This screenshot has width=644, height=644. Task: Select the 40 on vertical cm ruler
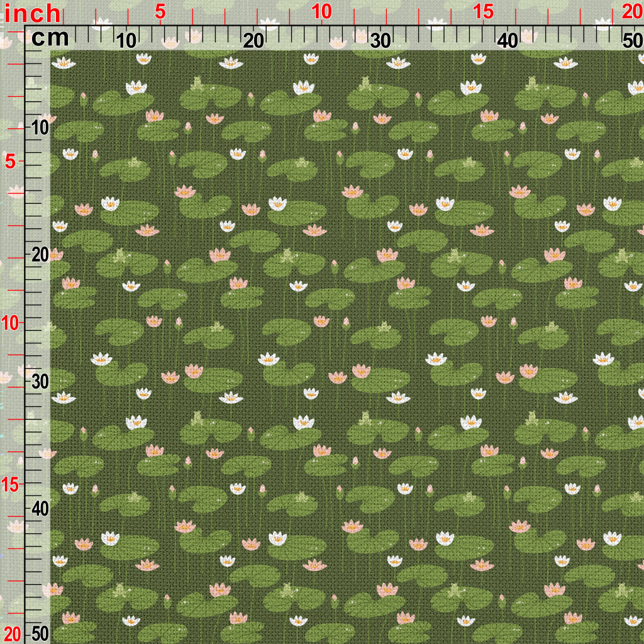(40, 508)
